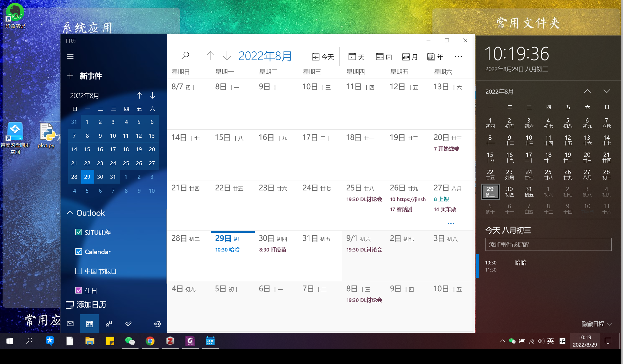Open the 14 买车票 event on 27日
Viewport: 623px width, 364px height.
pyautogui.click(x=445, y=209)
